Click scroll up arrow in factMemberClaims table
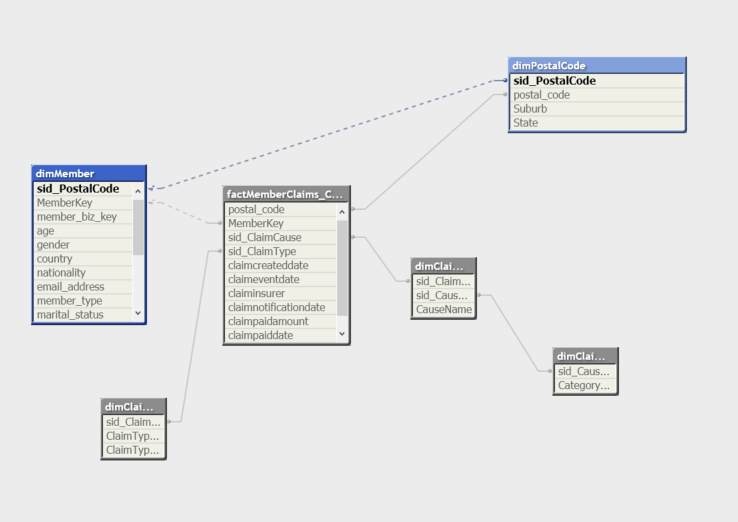This screenshot has height=522, width=738. click(x=342, y=211)
